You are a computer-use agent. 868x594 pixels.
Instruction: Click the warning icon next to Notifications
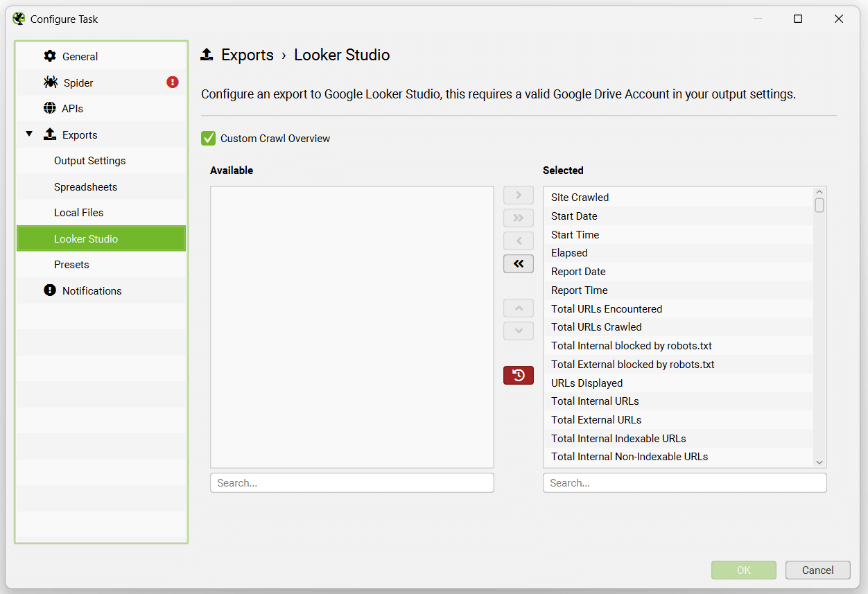click(49, 290)
